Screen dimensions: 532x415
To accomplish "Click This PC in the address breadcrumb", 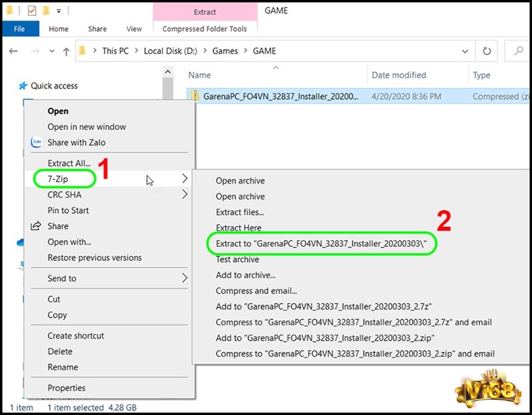I will [x=115, y=51].
